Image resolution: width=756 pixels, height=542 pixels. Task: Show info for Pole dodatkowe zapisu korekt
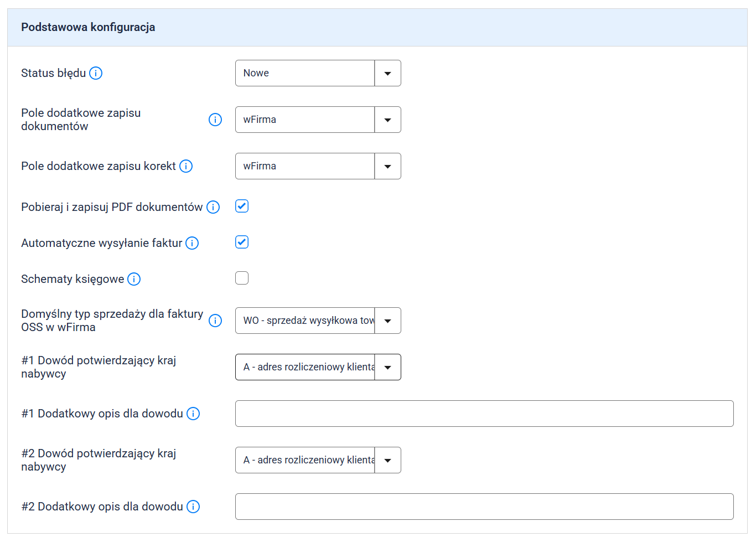pos(186,166)
